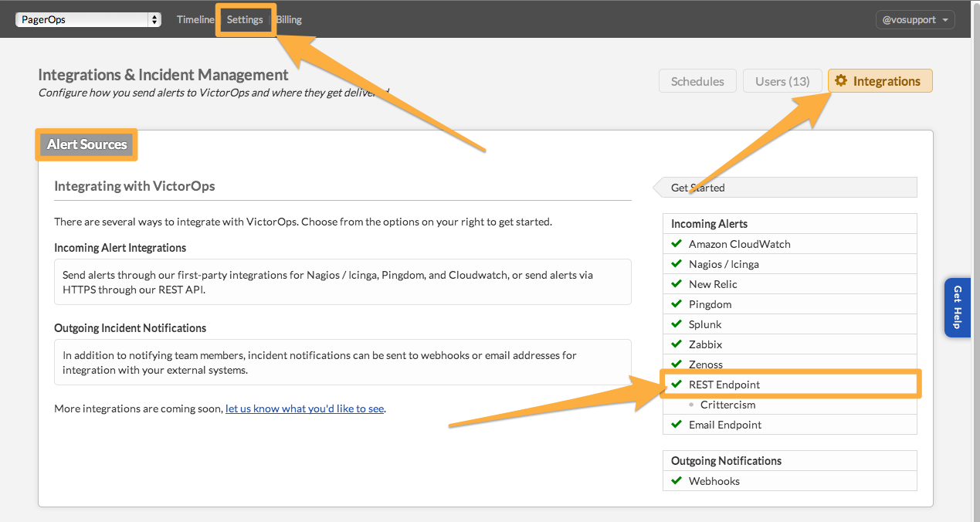Click the "Incoming Alert Integrations" subheading
Screen dimensions: 980x522
pos(120,248)
